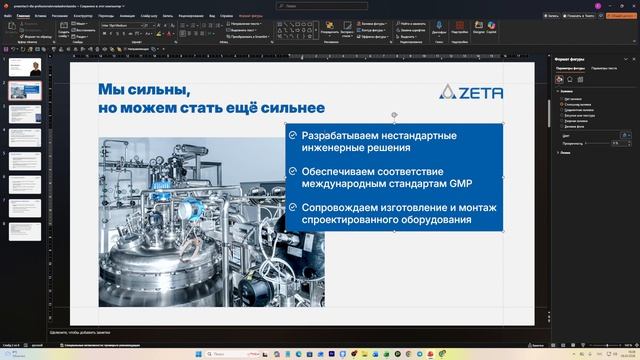Image resolution: width=640 pixels, height=360 pixels.
Task: Click the search box in the title bar
Action: (x=322, y=6)
